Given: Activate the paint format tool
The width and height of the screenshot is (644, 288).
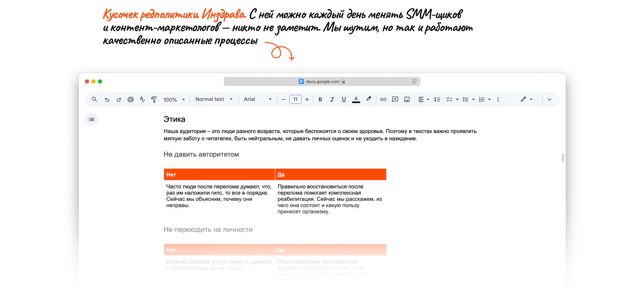Looking at the screenshot, I should (154, 99).
